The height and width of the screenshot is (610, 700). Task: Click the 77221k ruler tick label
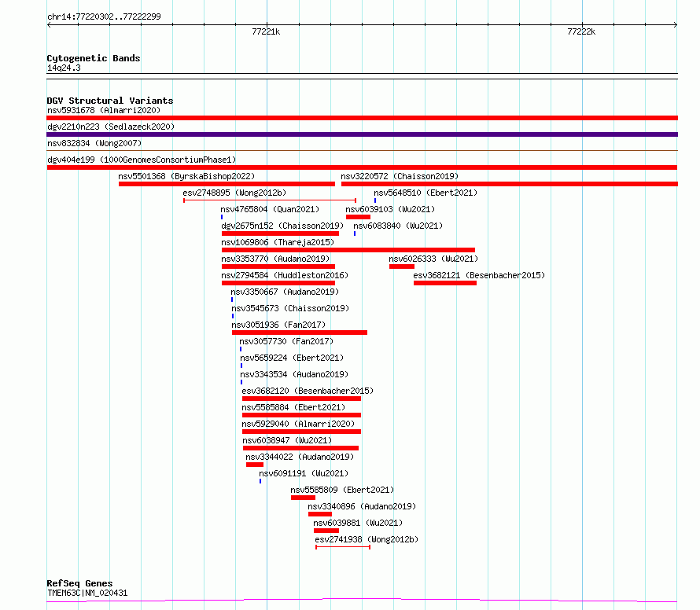(x=266, y=31)
